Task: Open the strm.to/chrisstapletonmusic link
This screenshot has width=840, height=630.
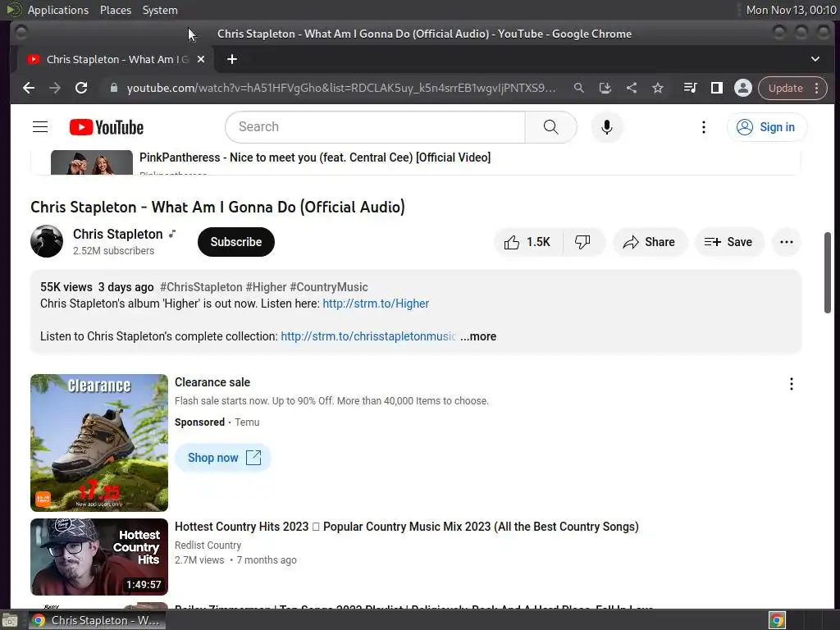Action: 368,336
